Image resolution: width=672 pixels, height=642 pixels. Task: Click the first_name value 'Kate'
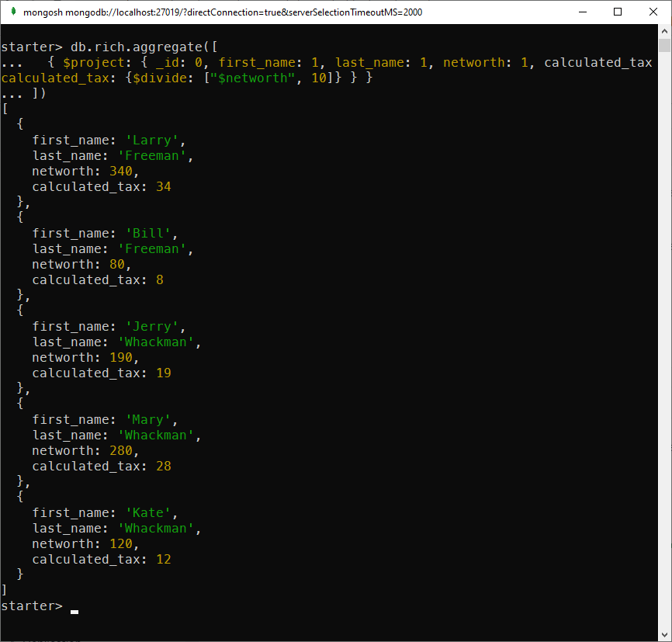coord(148,513)
